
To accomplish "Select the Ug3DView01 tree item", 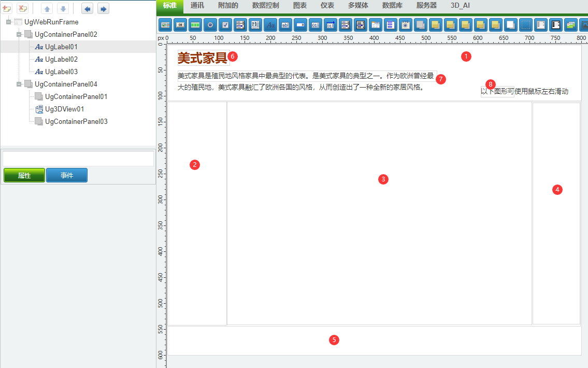I will coord(65,109).
